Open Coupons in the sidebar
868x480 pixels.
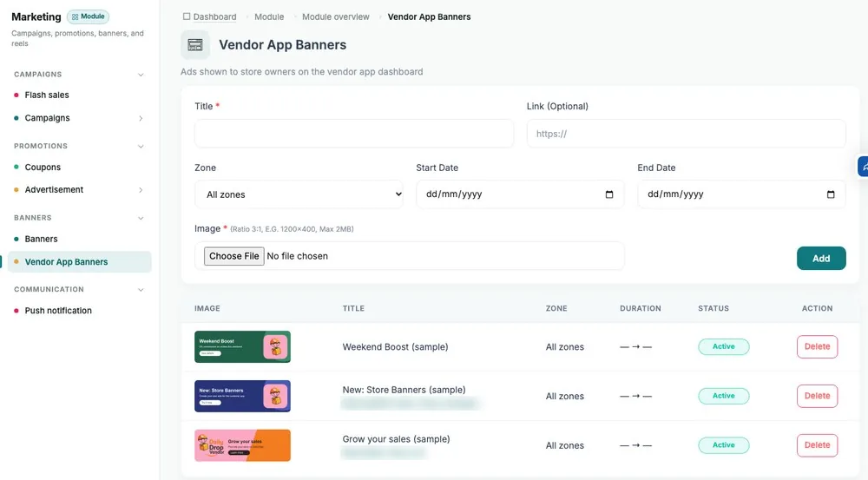coord(43,168)
